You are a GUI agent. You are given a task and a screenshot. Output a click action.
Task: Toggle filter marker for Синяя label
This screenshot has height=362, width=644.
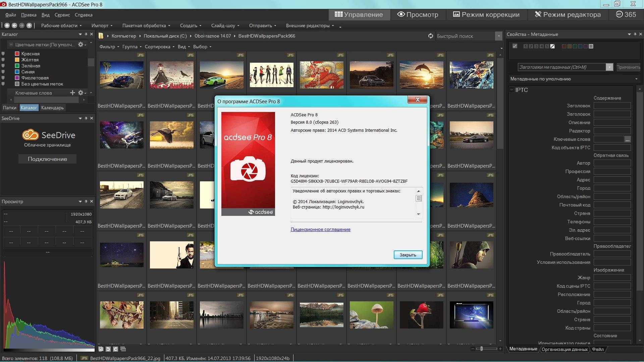(3, 72)
